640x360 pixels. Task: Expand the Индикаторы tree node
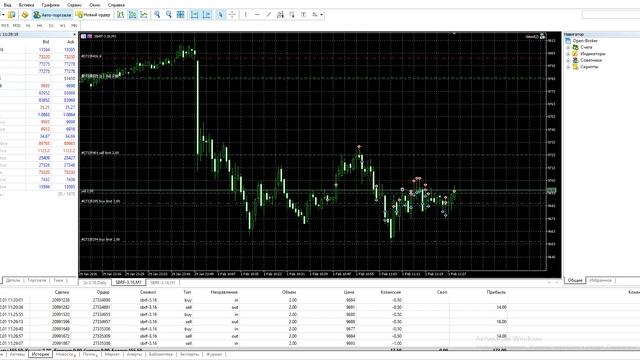click(x=568, y=54)
